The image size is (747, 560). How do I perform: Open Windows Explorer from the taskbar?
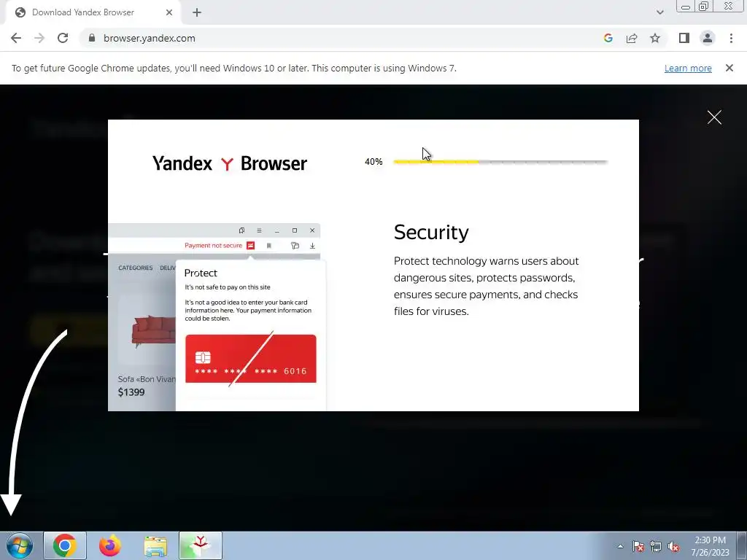click(x=155, y=545)
